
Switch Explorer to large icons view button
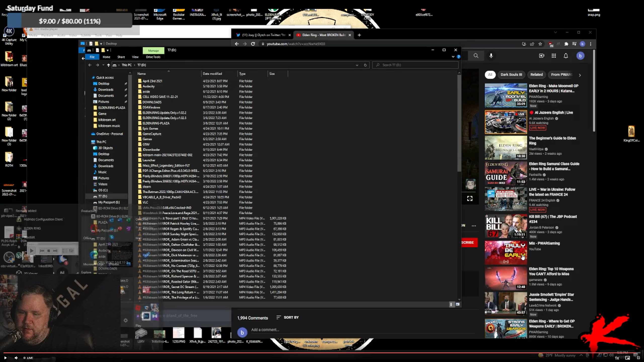pos(458,304)
